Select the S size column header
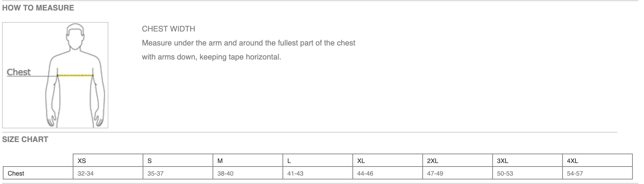The height and width of the screenshot is (184, 644). point(150,161)
